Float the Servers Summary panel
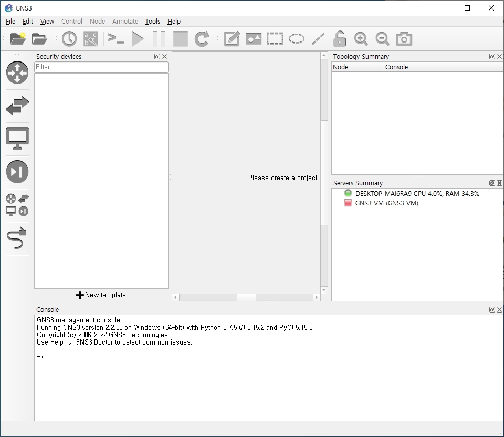The width and height of the screenshot is (504, 437). tap(492, 183)
